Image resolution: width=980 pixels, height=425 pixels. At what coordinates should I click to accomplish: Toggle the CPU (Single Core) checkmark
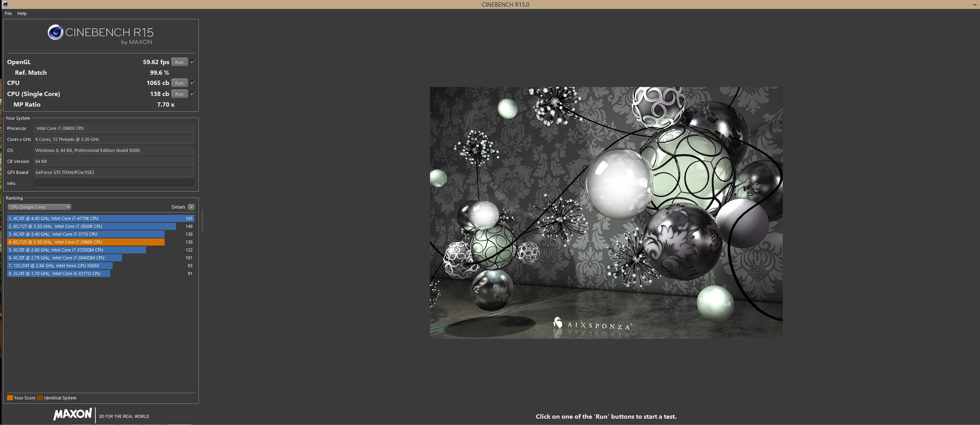click(x=193, y=94)
